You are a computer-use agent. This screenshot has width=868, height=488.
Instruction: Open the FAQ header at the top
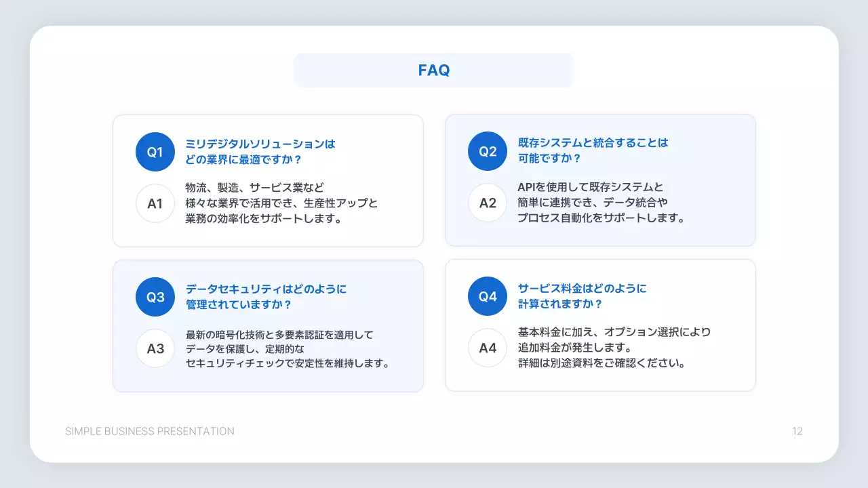(x=433, y=69)
